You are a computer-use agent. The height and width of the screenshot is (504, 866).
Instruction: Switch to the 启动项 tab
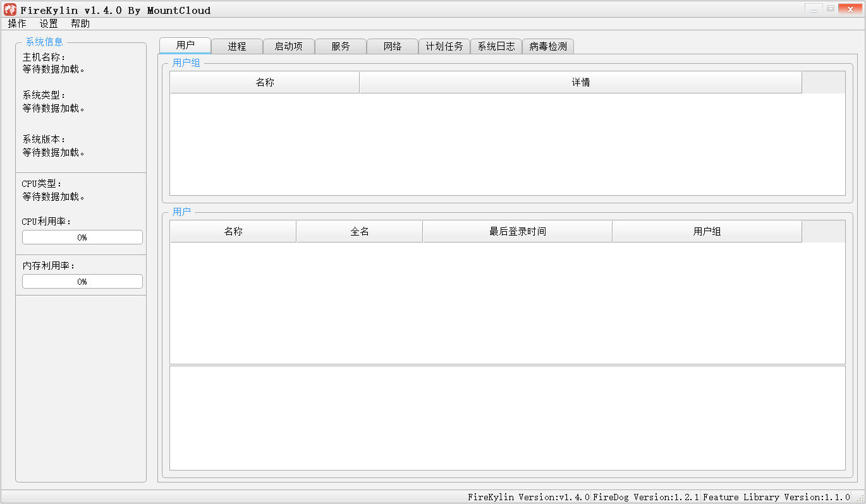click(x=289, y=47)
